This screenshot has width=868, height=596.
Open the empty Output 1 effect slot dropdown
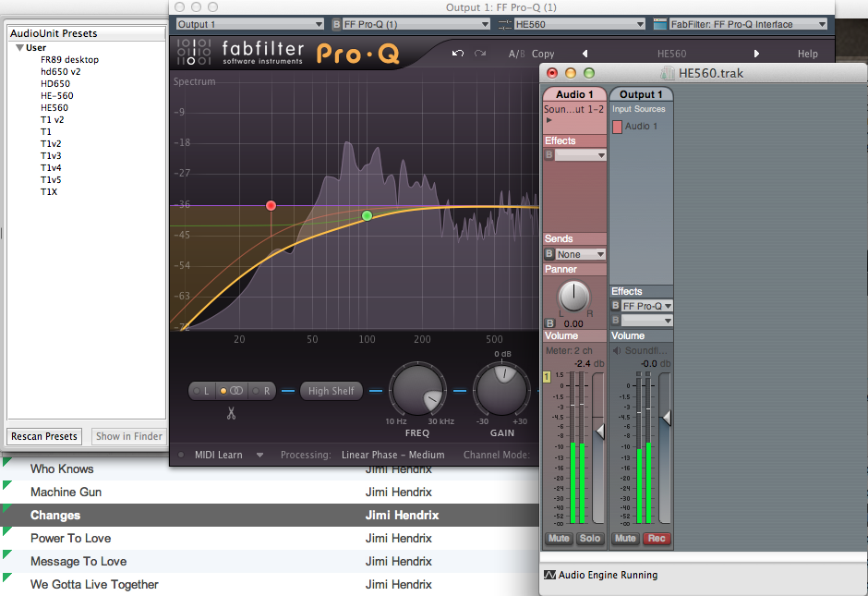(646, 320)
